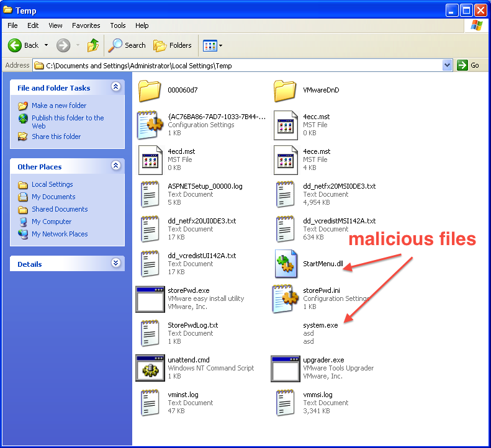Go to My Network Places

(x=60, y=234)
